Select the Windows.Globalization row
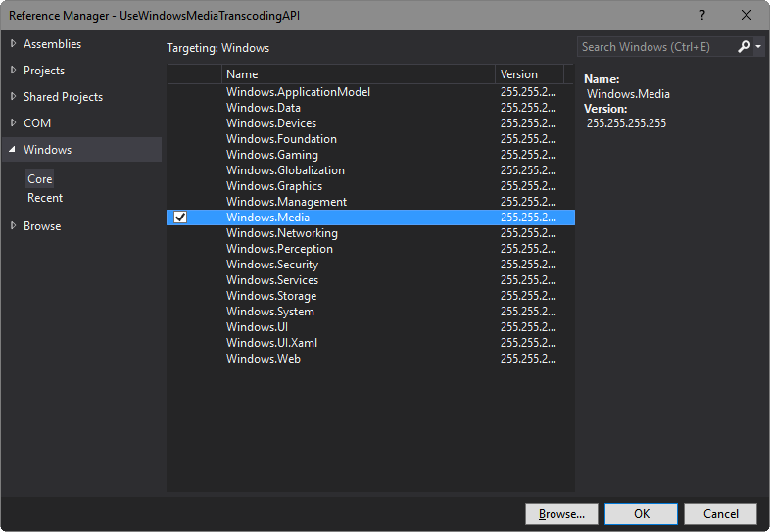Viewport: 770px width, 532px height. (x=370, y=170)
